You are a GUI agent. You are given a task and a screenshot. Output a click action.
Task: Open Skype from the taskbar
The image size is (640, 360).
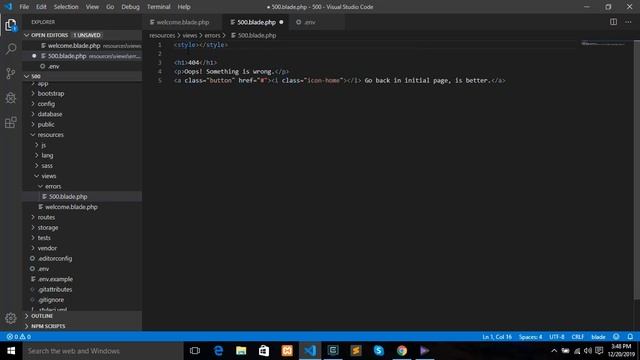coord(379,351)
